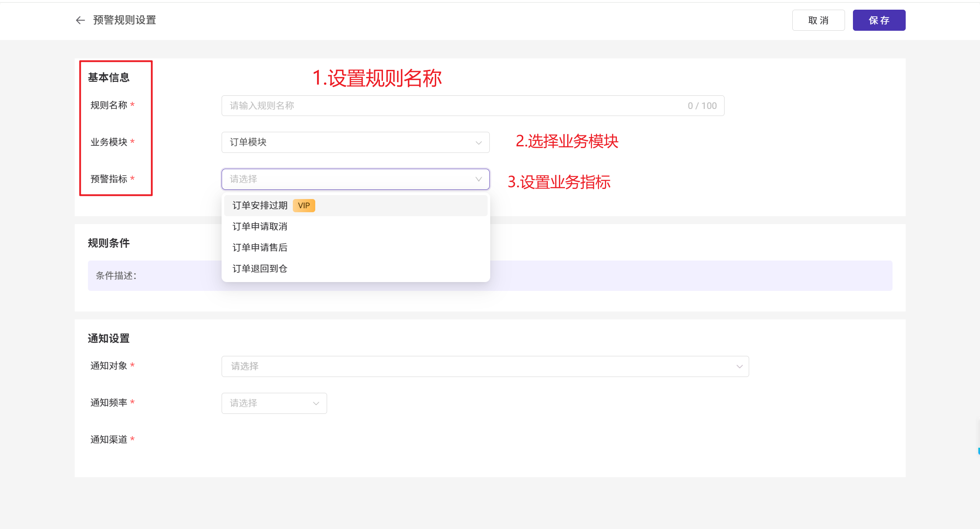Viewport: 980px width, 529px height.
Task: Expand the 通知频率 select box
Action: tap(273, 403)
